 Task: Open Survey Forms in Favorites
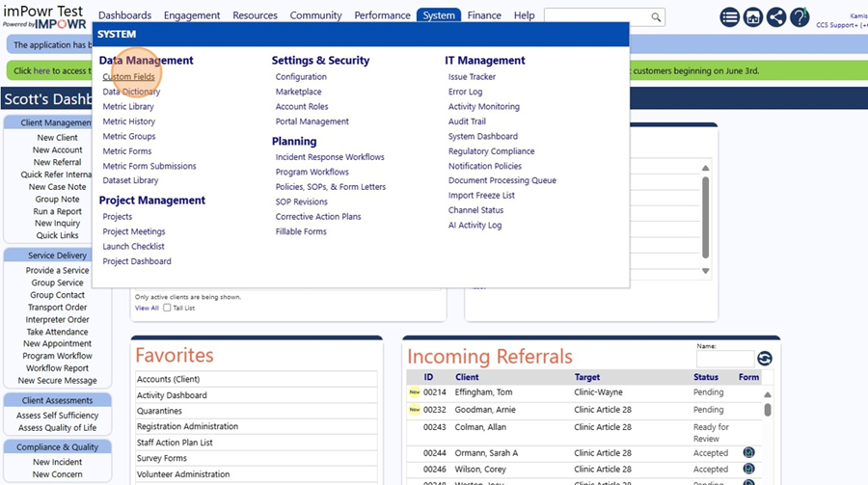(x=257, y=458)
